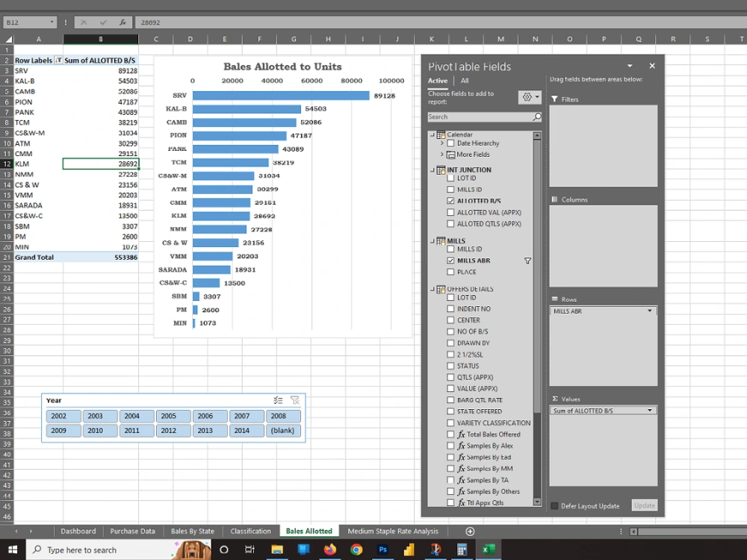747x560 pixels.
Task: Select the Active tab in field list
Action: 437,81
